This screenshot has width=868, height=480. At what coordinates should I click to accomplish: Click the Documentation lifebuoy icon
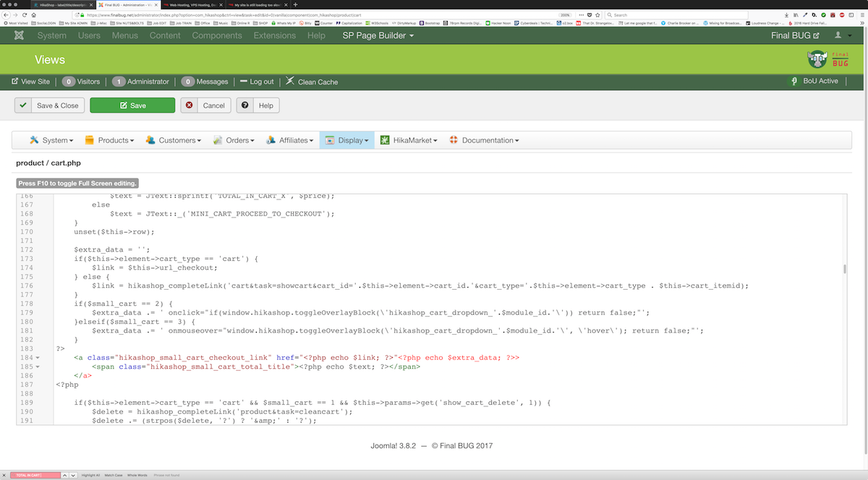coord(454,140)
